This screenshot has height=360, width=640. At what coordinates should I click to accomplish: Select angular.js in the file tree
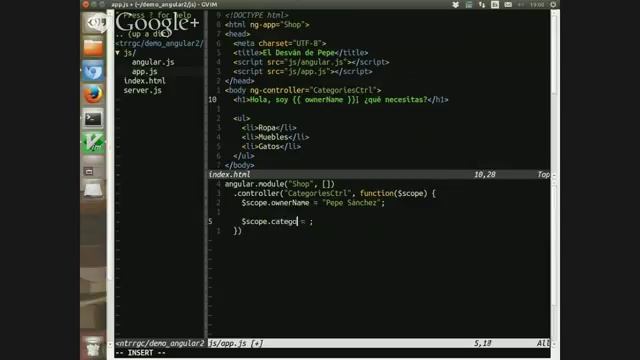[153, 62]
